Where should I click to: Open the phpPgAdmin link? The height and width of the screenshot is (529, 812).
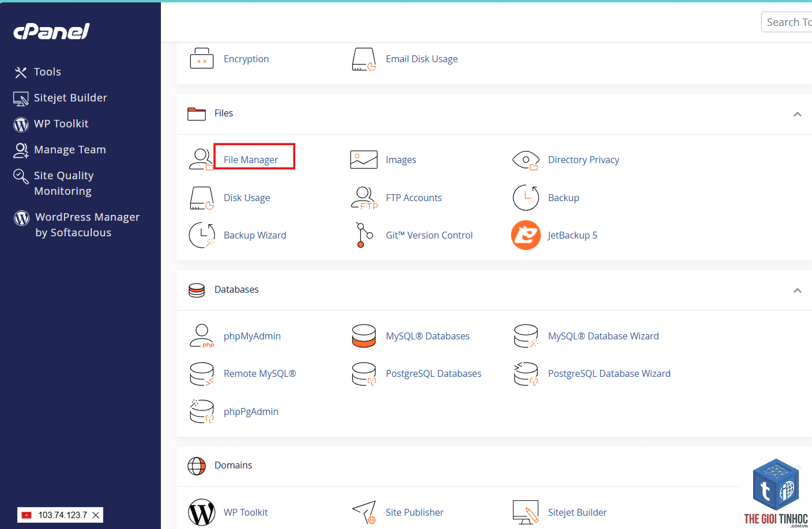pos(251,411)
